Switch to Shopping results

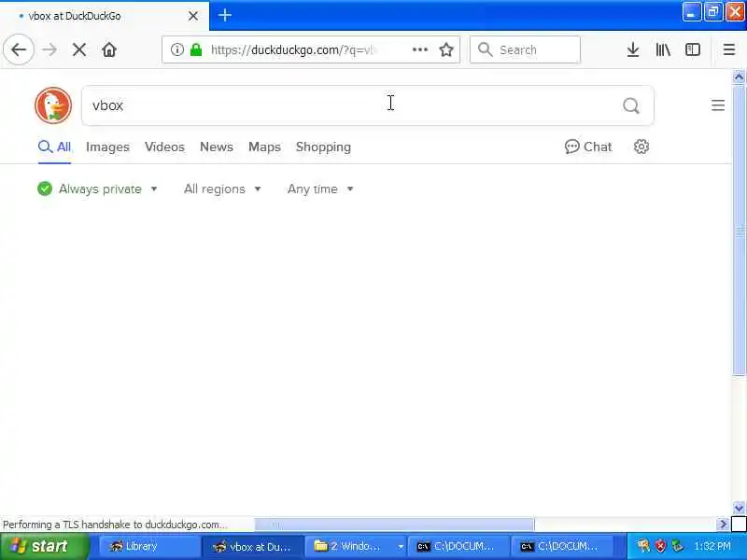[323, 147]
